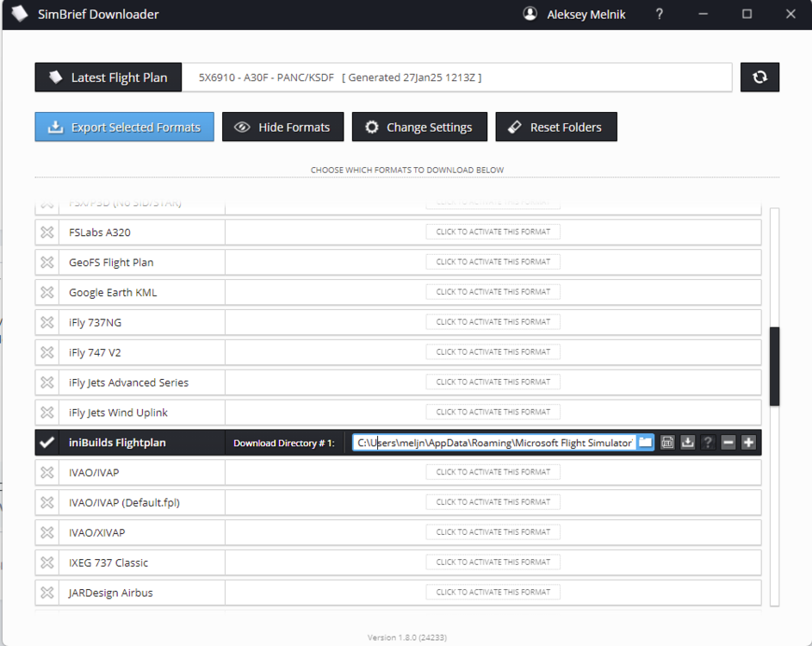Click the user account profile icon
Image resolution: width=812 pixels, height=646 pixels.
530,15
